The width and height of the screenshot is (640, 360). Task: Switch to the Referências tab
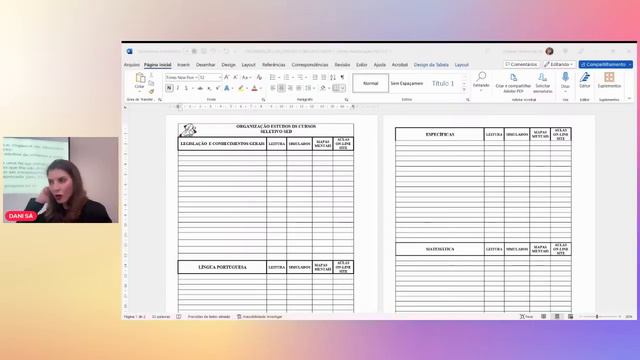273,65
